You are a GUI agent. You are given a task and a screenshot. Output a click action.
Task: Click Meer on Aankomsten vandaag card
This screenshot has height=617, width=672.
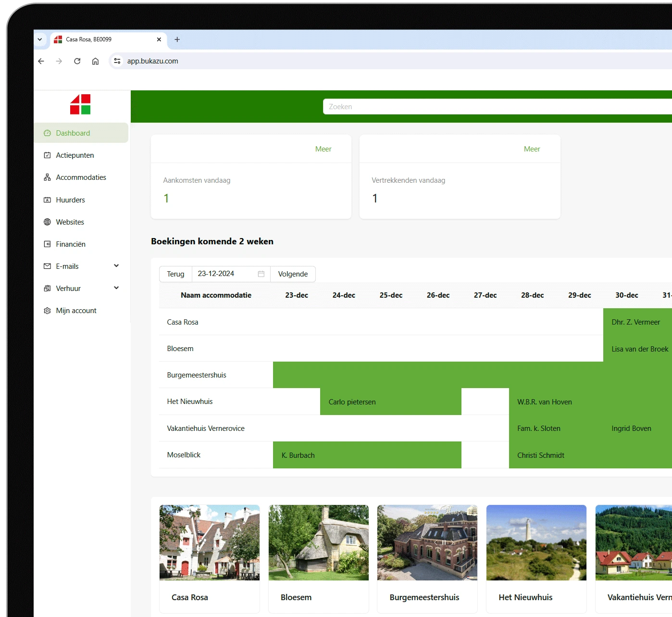pyautogui.click(x=324, y=149)
